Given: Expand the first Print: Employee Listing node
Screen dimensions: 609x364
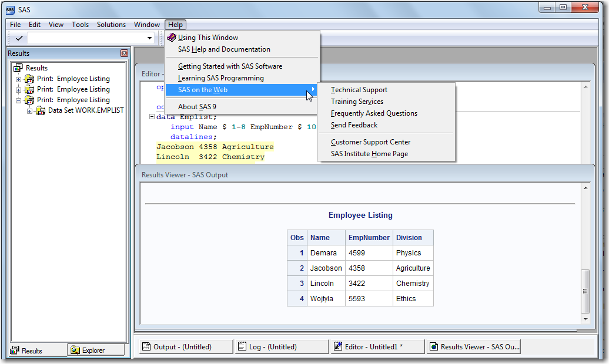Looking at the screenshot, I should pyautogui.click(x=18, y=79).
